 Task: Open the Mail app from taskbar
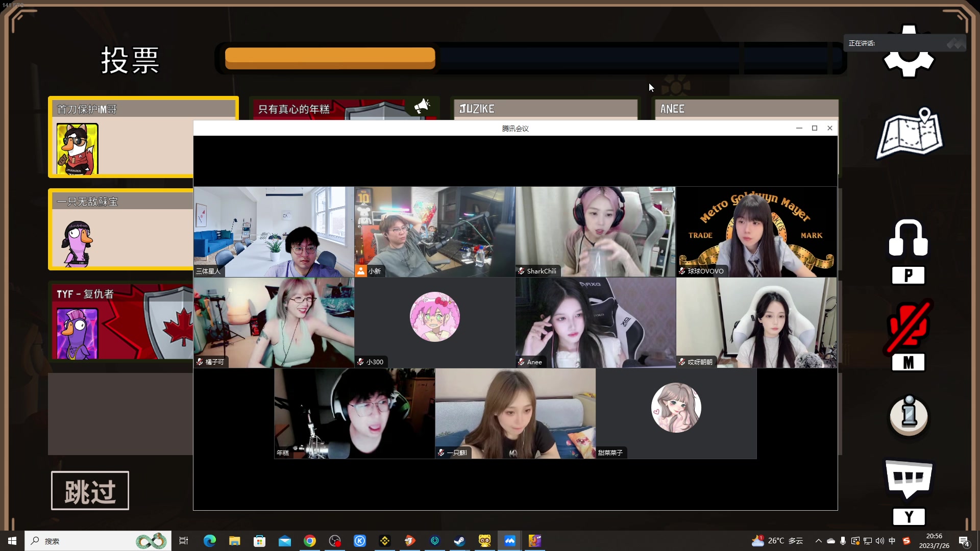pyautogui.click(x=285, y=541)
